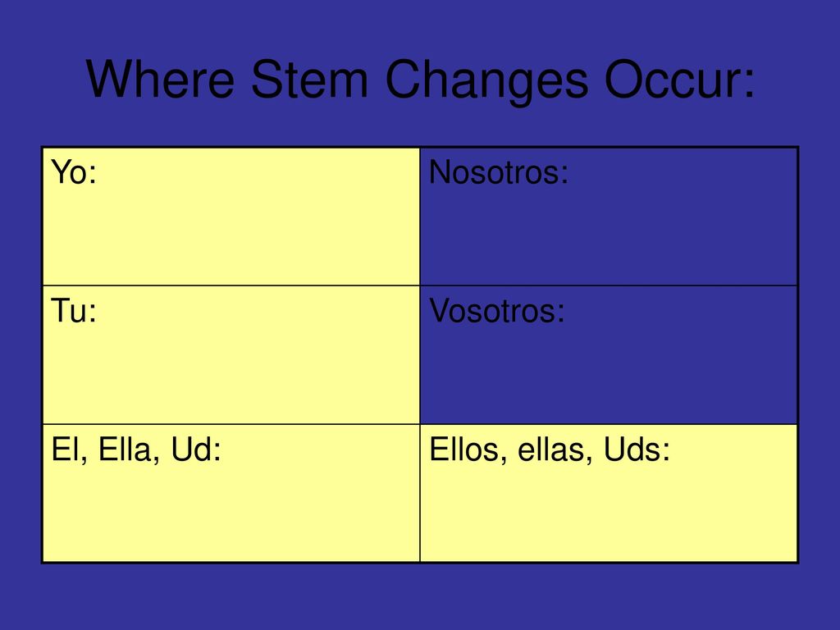
Task: Click the 'Ellos, ellas, Uds:' label
Action: tap(550, 450)
